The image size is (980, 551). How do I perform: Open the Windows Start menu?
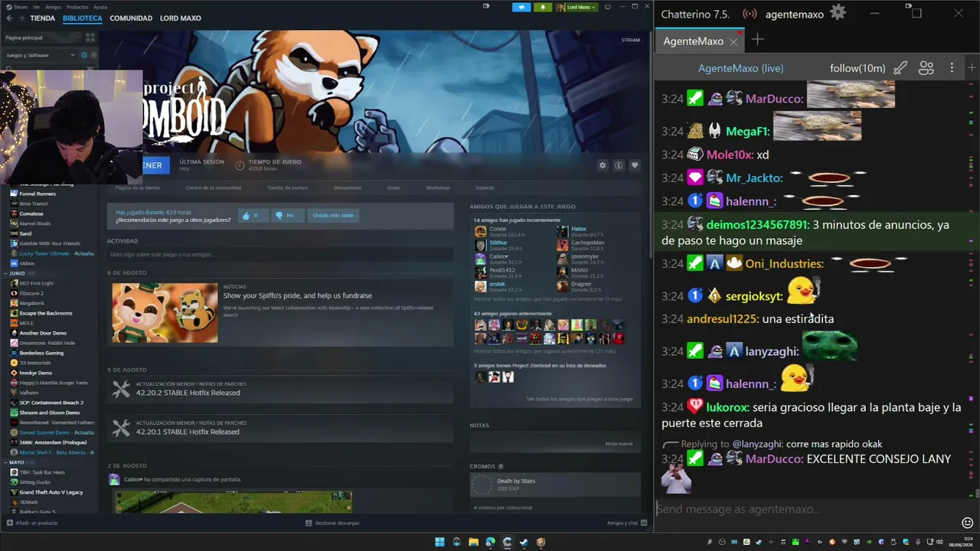click(x=439, y=542)
